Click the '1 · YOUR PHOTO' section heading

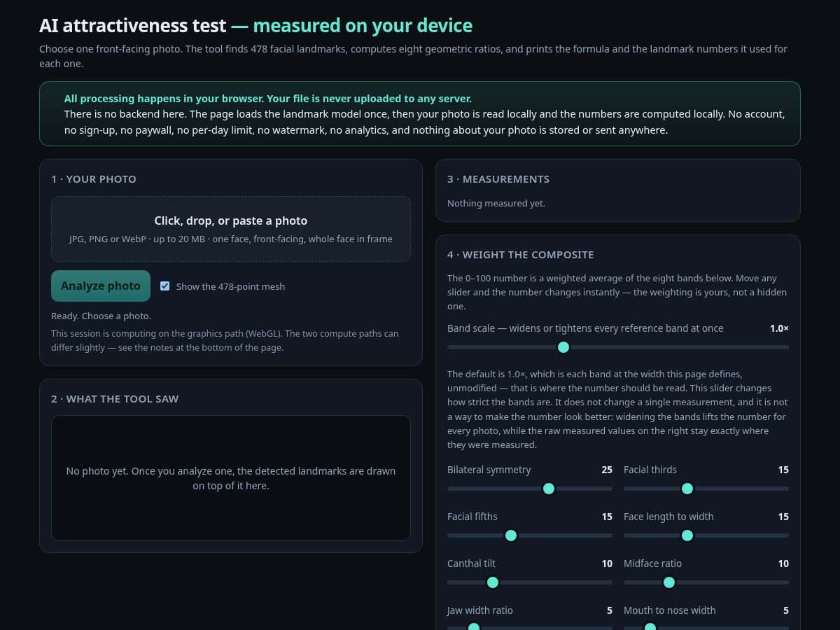point(94,179)
